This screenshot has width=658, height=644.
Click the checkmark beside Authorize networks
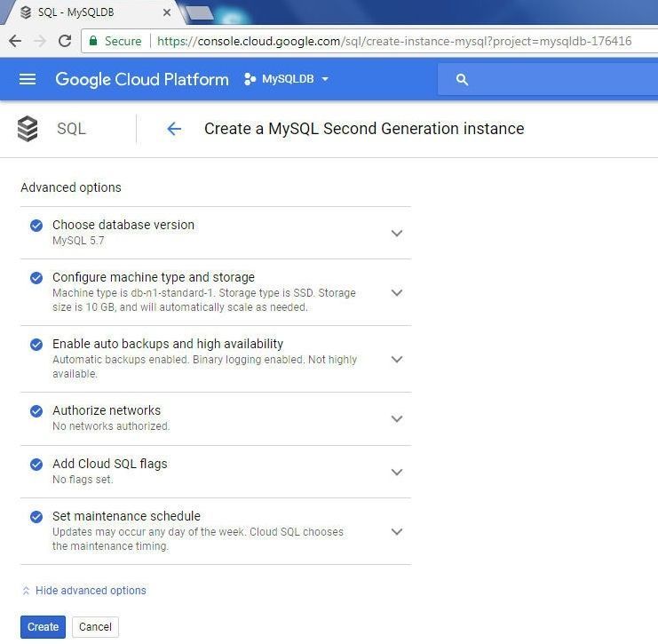pos(36,411)
